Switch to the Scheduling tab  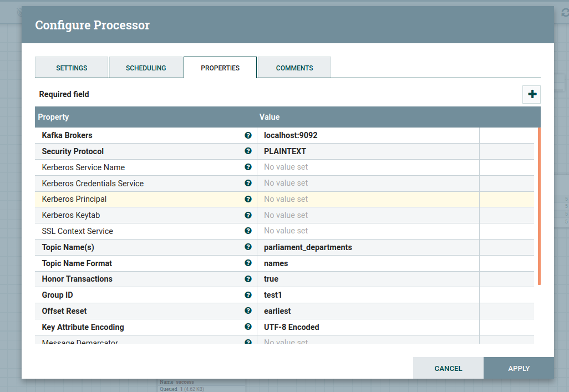(146, 68)
